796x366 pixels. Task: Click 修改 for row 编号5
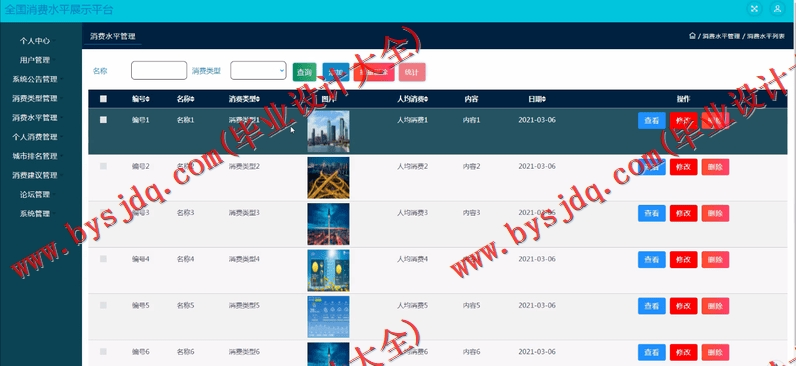(684, 306)
